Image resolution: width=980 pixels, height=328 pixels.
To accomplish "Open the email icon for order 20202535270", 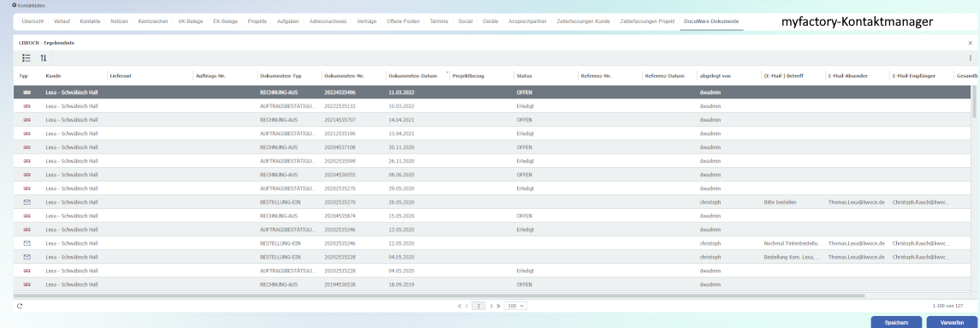I will point(27,202).
